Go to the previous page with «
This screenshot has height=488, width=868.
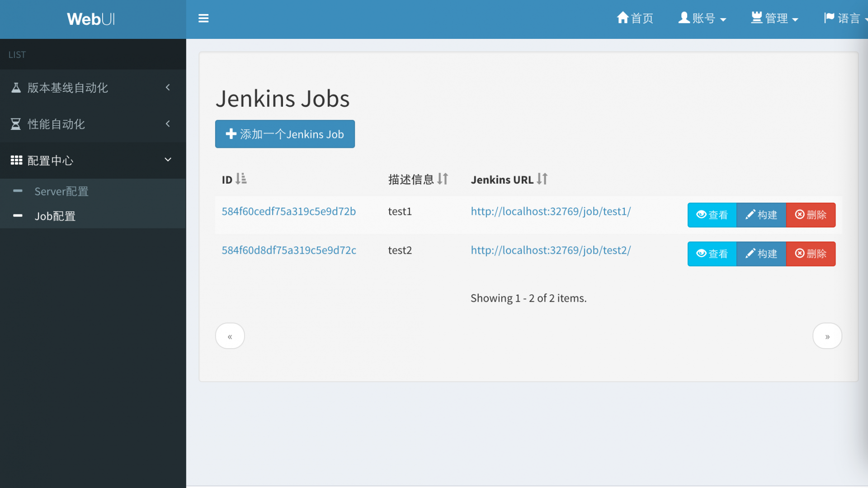(x=230, y=336)
